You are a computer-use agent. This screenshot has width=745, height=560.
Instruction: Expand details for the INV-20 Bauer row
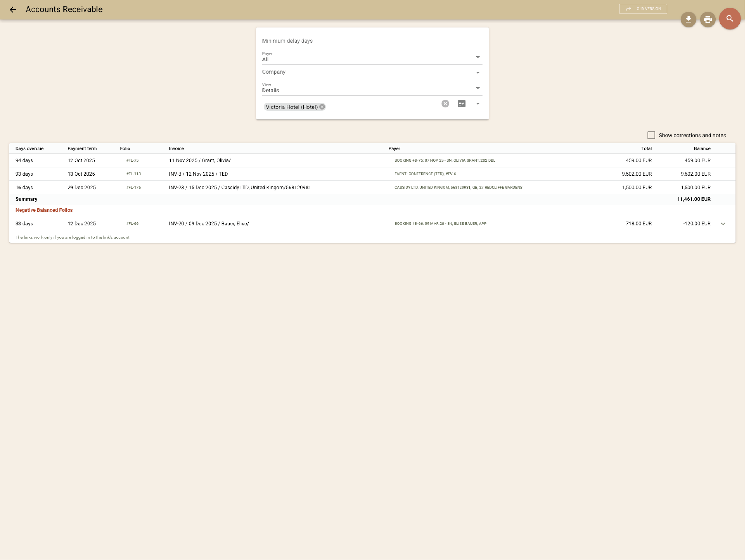coord(723,223)
